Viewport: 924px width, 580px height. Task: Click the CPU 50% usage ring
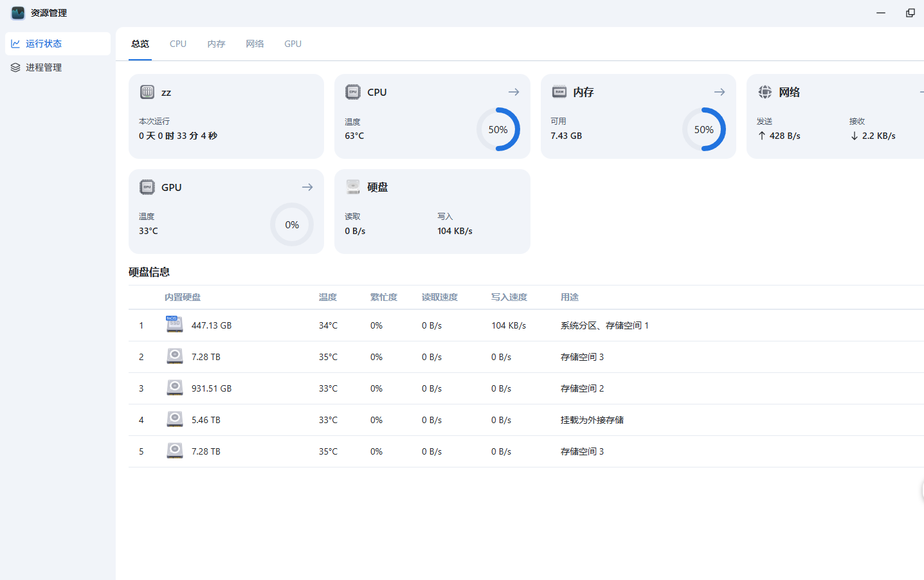[x=498, y=129]
